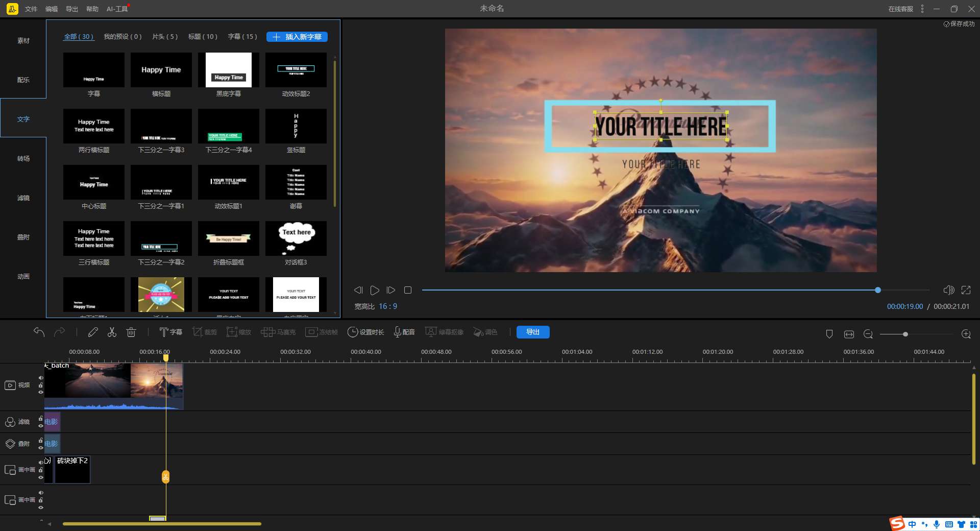The image size is (980, 531).
Task: Open the 导出 menu in menu bar
Action: pos(72,9)
